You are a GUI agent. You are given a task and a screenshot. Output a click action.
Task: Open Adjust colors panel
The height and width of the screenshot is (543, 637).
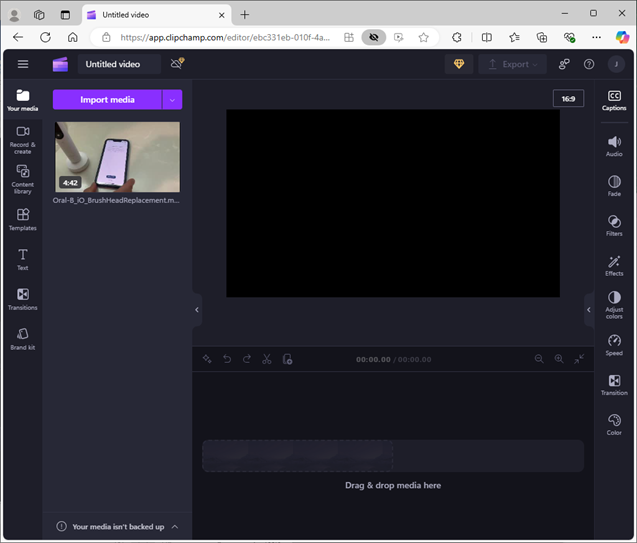click(614, 305)
